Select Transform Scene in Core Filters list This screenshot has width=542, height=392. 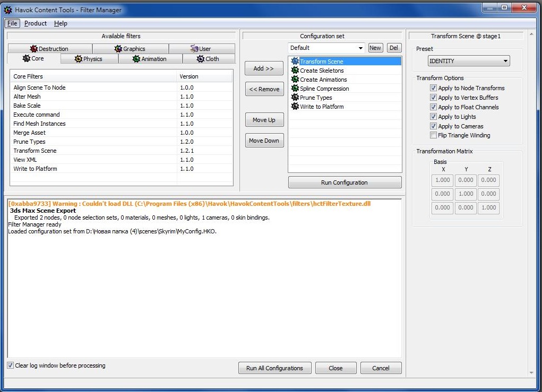pos(122,151)
